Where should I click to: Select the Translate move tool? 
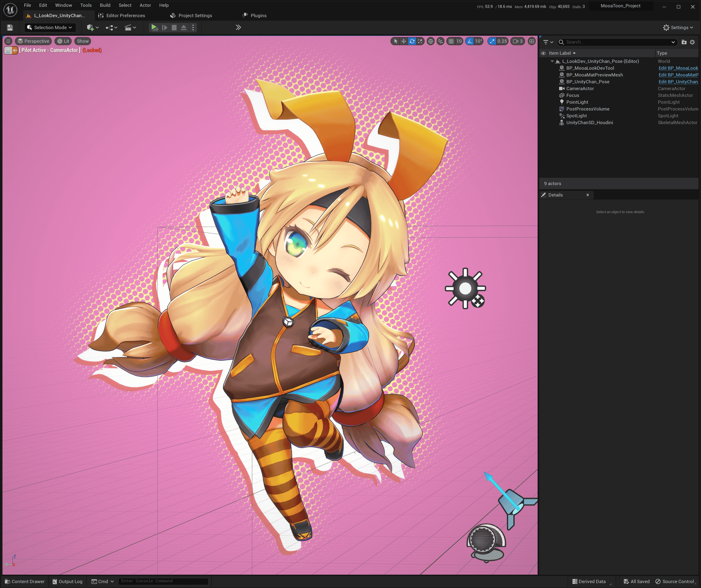(404, 41)
